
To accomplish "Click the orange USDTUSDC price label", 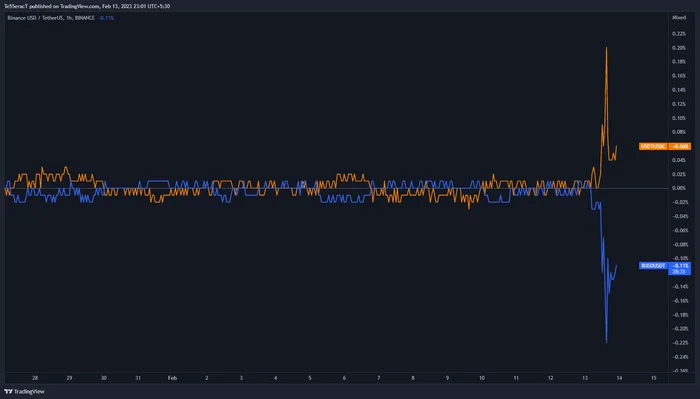I will [653, 146].
